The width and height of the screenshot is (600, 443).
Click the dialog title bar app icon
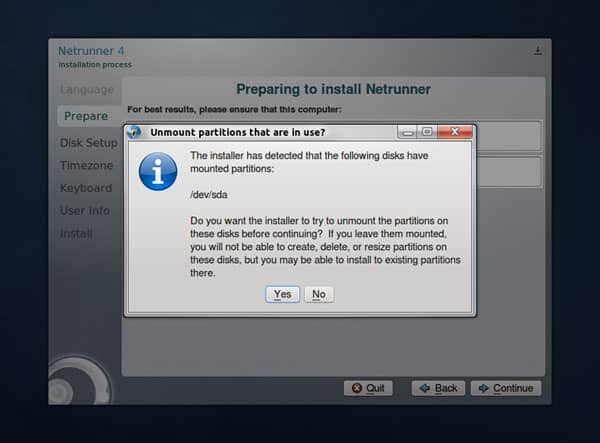click(134, 132)
